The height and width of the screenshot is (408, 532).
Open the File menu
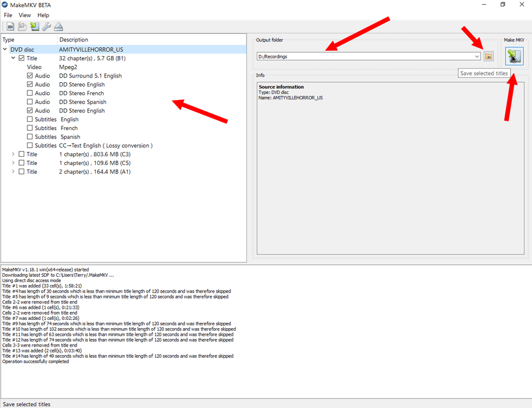8,15
